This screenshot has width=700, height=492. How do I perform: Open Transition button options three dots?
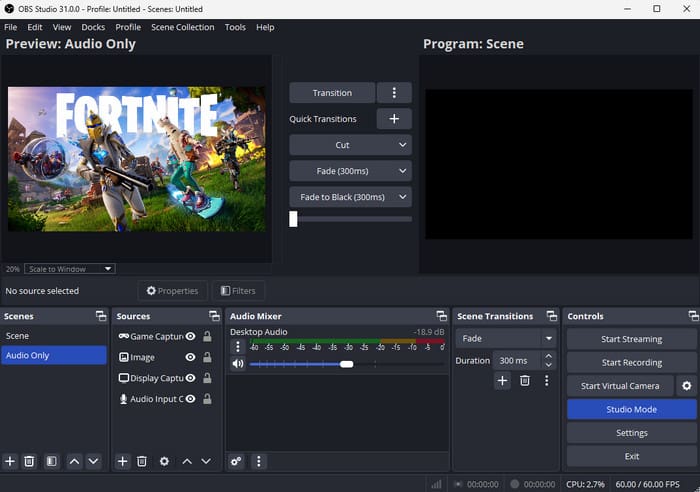(394, 92)
